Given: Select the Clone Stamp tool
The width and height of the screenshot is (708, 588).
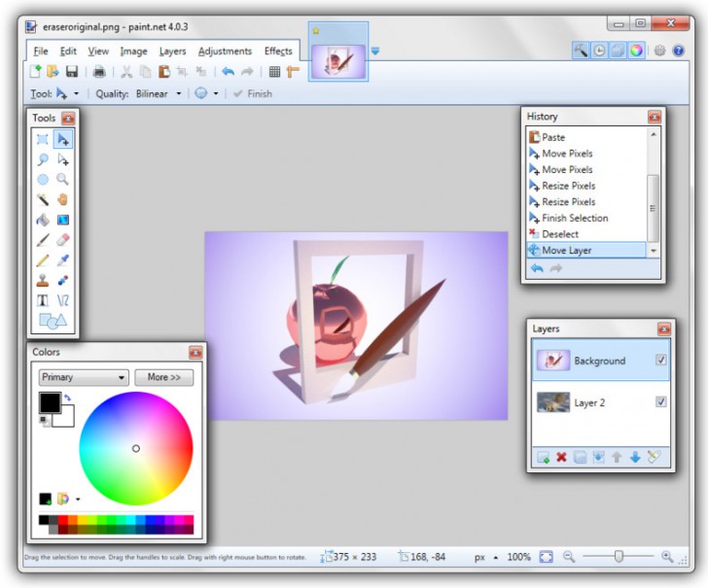Looking at the screenshot, I should tap(43, 280).
